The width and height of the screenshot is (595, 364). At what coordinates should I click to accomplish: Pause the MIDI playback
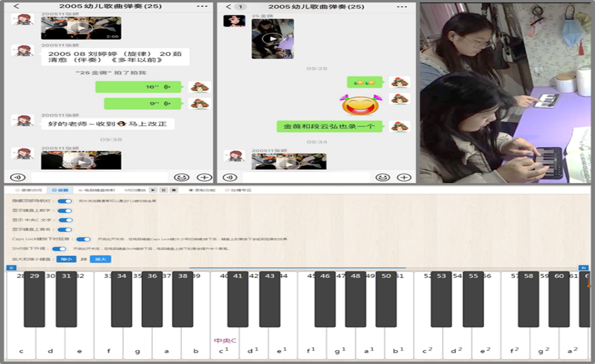[164, 190]
